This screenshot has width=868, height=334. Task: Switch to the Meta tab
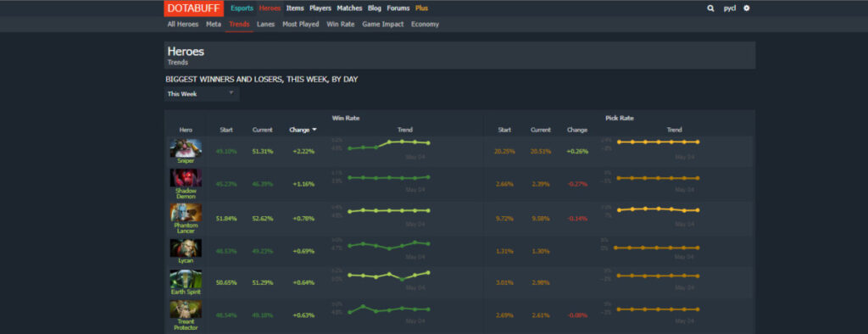pos(213,25)
